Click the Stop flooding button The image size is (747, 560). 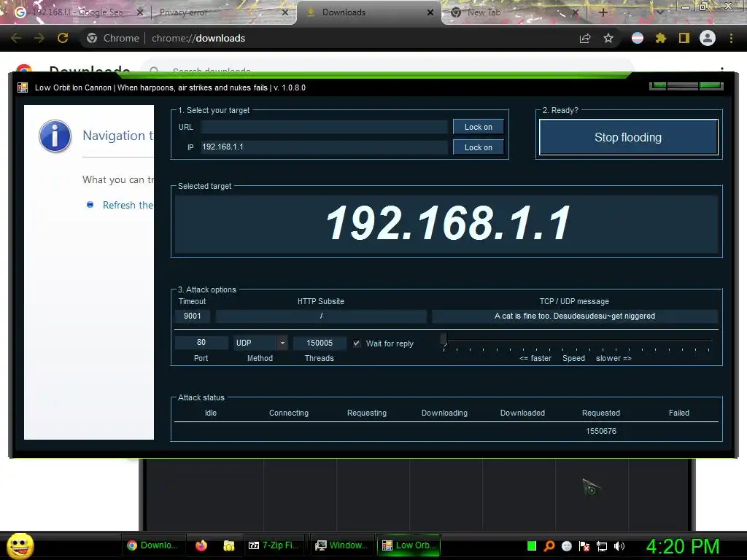[628, 137]
